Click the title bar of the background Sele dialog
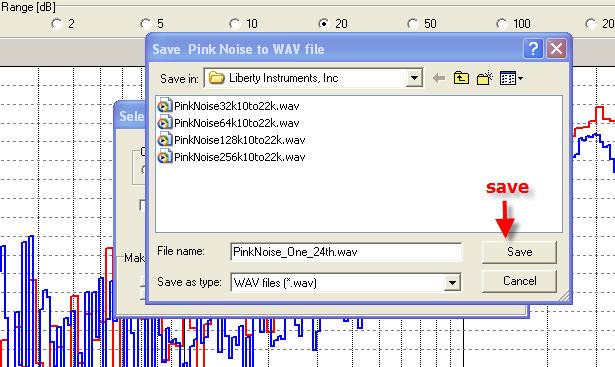The image size is (615, 367). point(130,116)
